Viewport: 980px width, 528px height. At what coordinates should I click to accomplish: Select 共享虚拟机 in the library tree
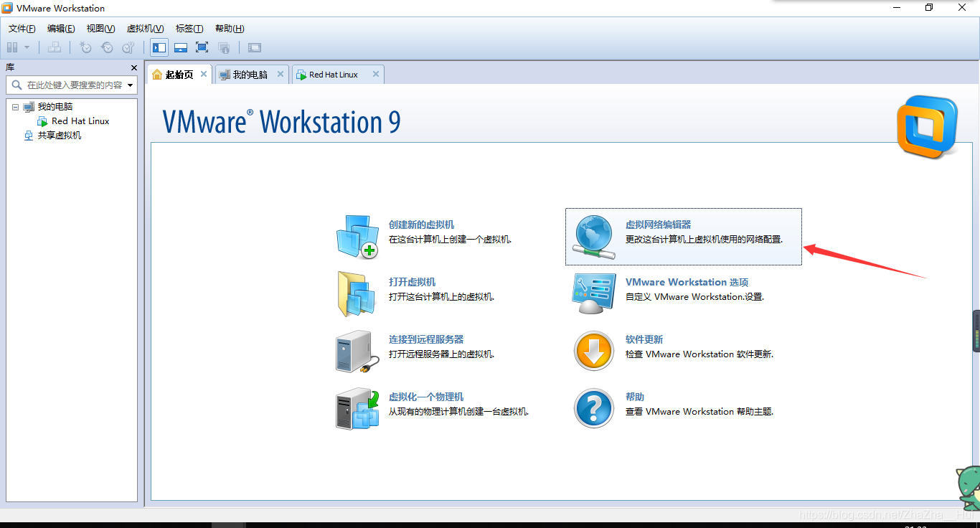click(x=60, y=135)
